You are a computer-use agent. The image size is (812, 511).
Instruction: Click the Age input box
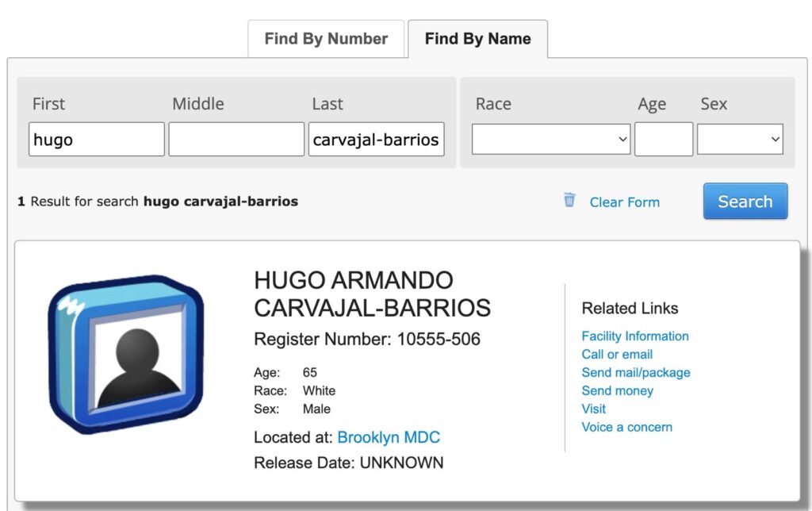663,140
